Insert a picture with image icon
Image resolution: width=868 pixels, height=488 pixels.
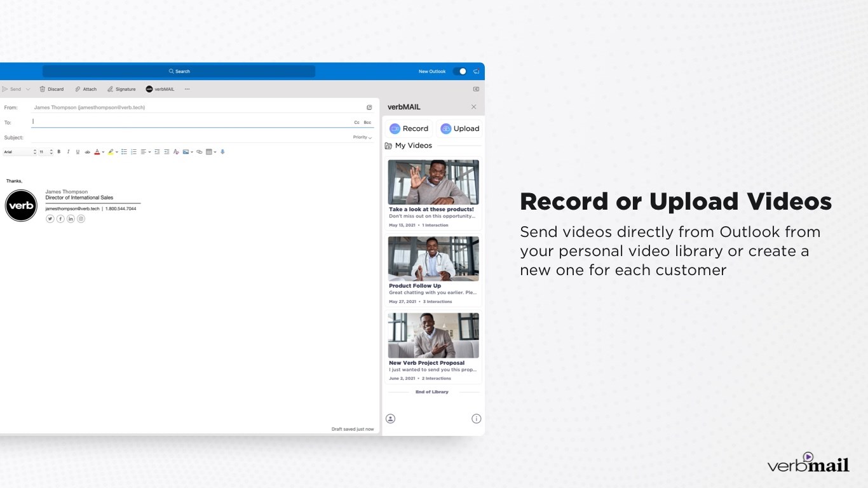pos(186,152)
